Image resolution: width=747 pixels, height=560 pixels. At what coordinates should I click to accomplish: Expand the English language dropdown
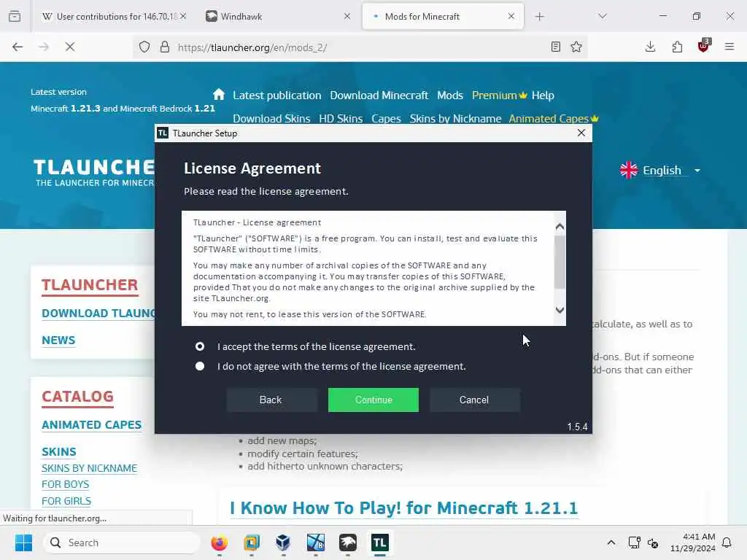(x=697, y=171)
